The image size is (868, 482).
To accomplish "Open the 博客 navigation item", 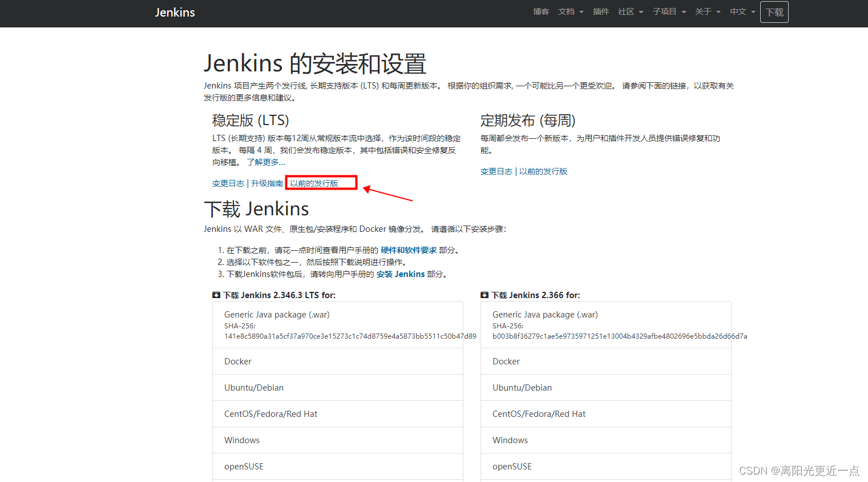I will coord(541,11).
